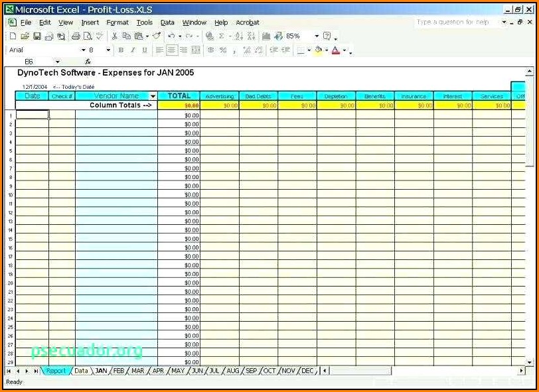The image size is (539, 392).
Task: Click the Advertising column header
Action: 220,96
